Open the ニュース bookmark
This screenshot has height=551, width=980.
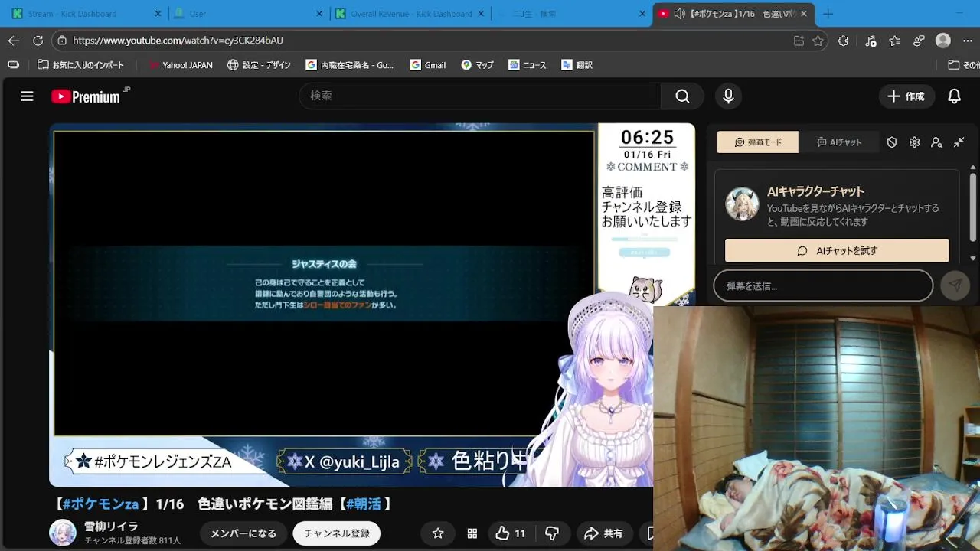528,65
